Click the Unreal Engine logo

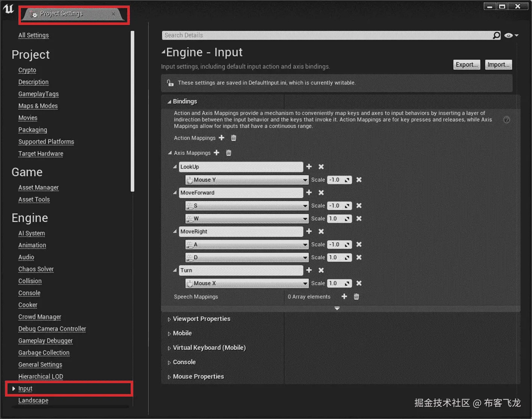(8, 9)
